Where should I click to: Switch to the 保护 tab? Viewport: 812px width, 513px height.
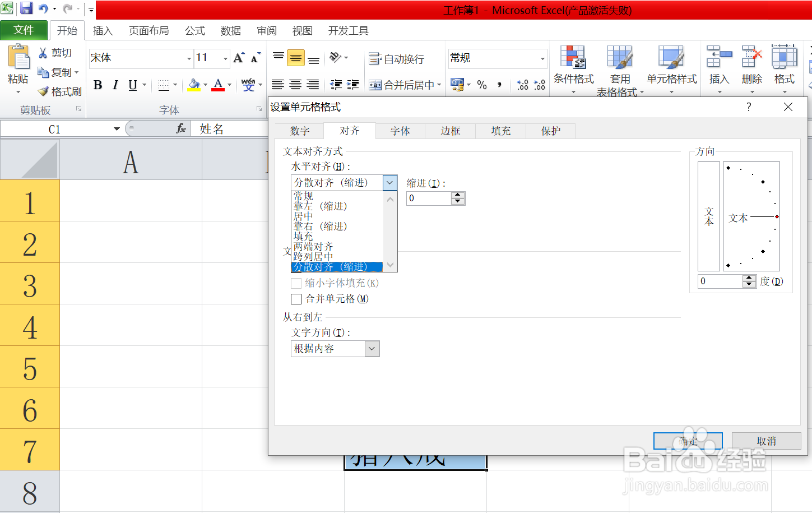[x=551, y=131]
